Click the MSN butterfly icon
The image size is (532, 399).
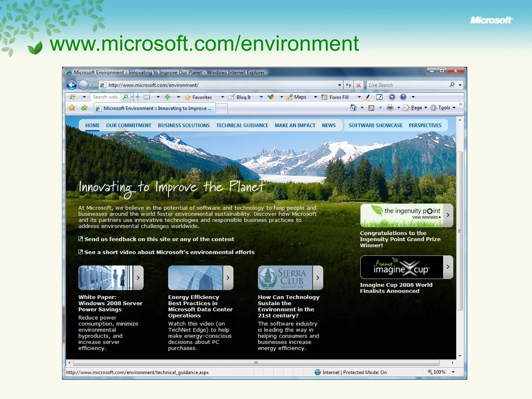(271, 97)
